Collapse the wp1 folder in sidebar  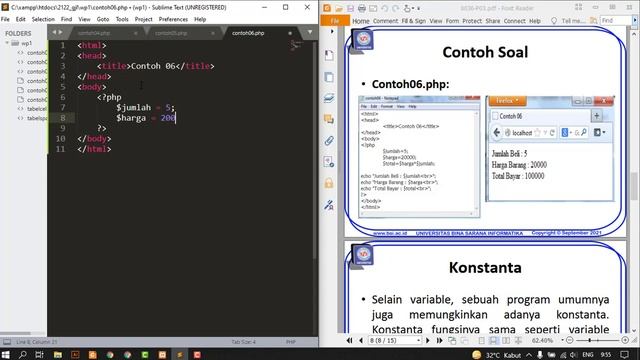pos(7,43)
